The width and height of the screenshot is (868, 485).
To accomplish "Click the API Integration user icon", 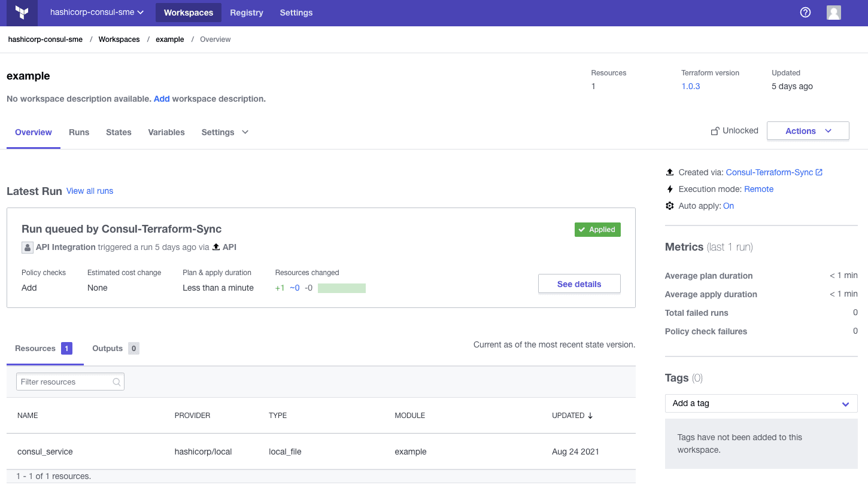I will (28, 247).
